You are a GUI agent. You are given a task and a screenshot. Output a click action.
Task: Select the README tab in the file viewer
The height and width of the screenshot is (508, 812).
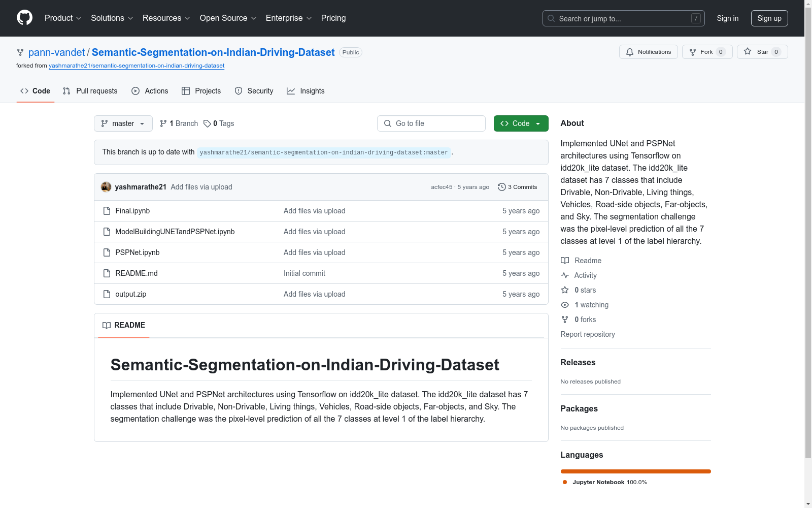point(124,325)
